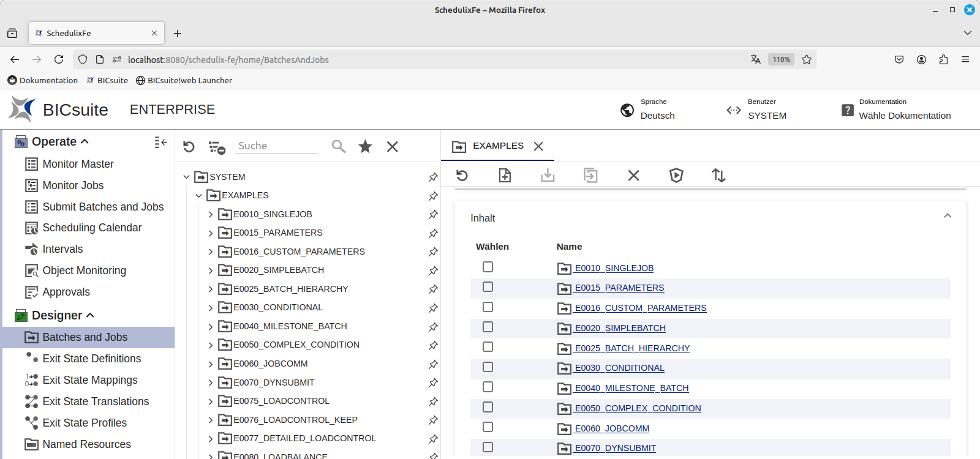
Task: Open the E0070_DYNSUBMIT link
Action: click(615, 448)
